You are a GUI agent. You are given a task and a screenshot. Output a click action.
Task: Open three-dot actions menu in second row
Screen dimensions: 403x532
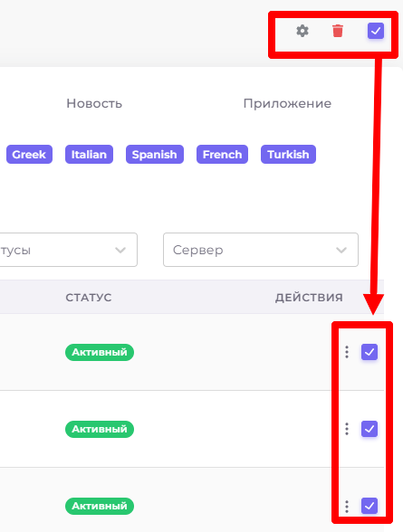(x=347, y=429)
